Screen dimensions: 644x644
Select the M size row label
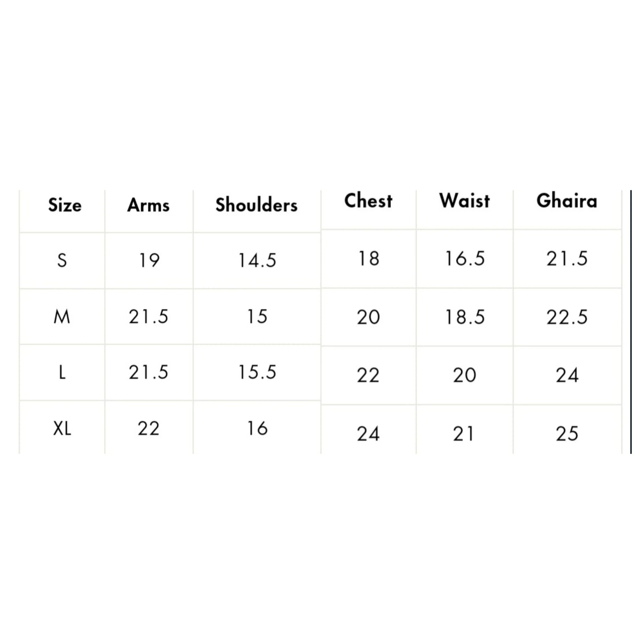point(62,317)
